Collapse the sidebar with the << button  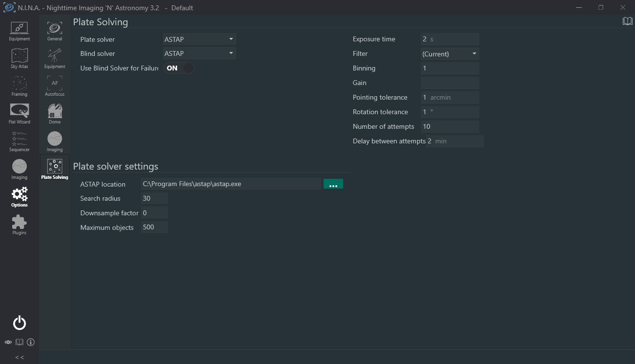19,357
